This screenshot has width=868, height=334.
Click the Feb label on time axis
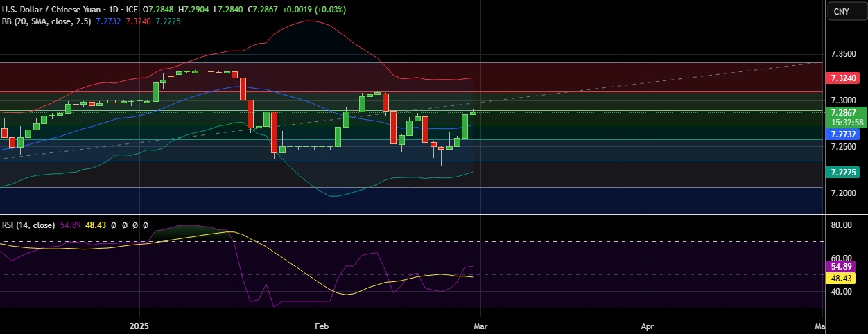click(x=322, y=325)
